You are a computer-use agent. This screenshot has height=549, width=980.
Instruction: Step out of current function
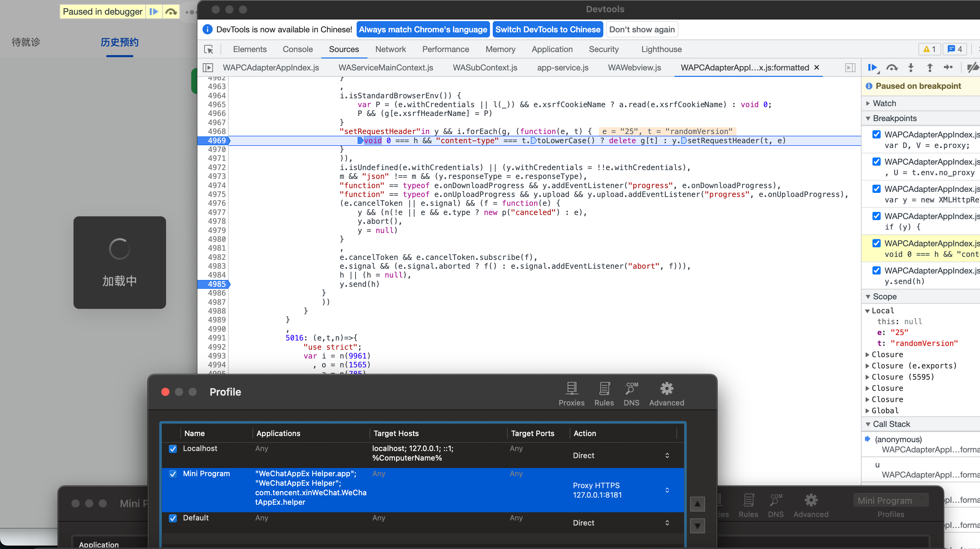930,68
